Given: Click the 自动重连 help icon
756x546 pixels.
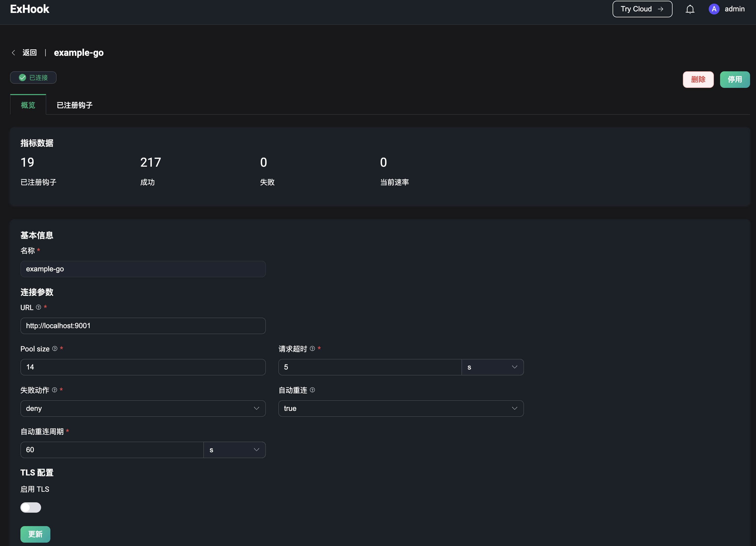Looking at the screenshot, I should [312, 390].
